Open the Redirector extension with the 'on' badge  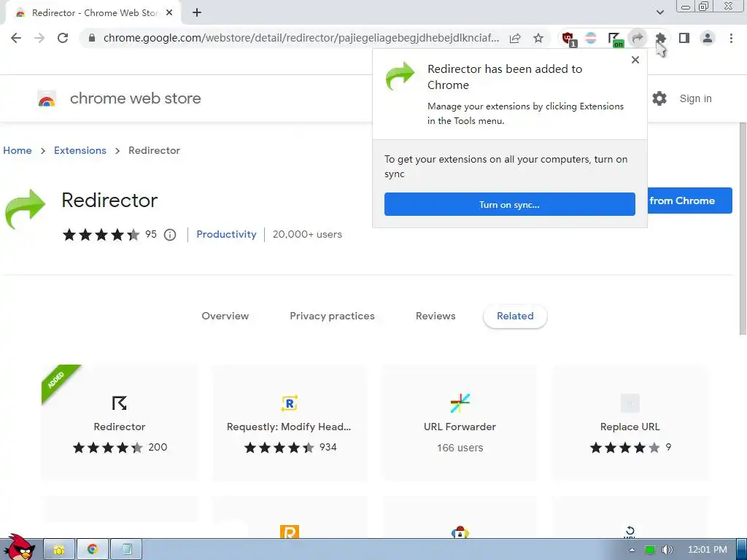click(614, 39)
